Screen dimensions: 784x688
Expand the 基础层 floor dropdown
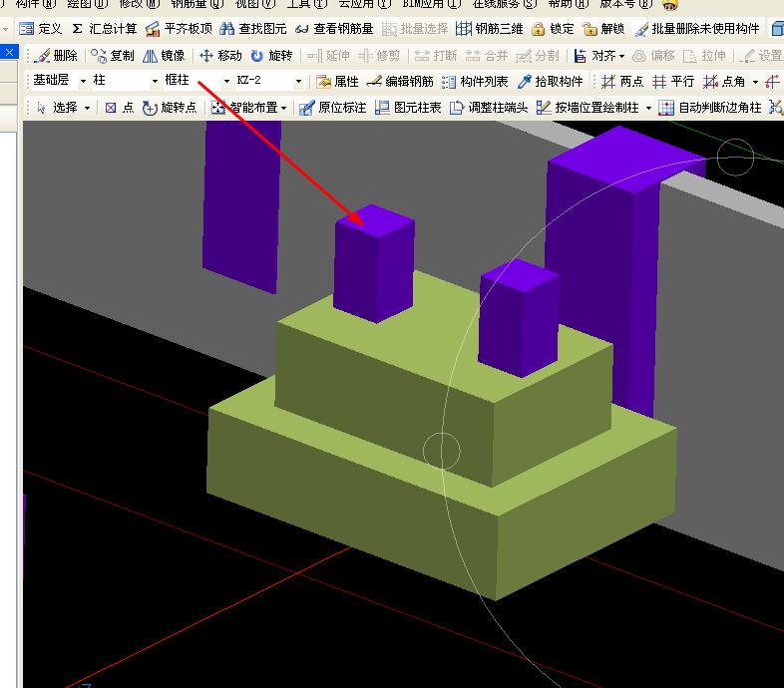83,81
